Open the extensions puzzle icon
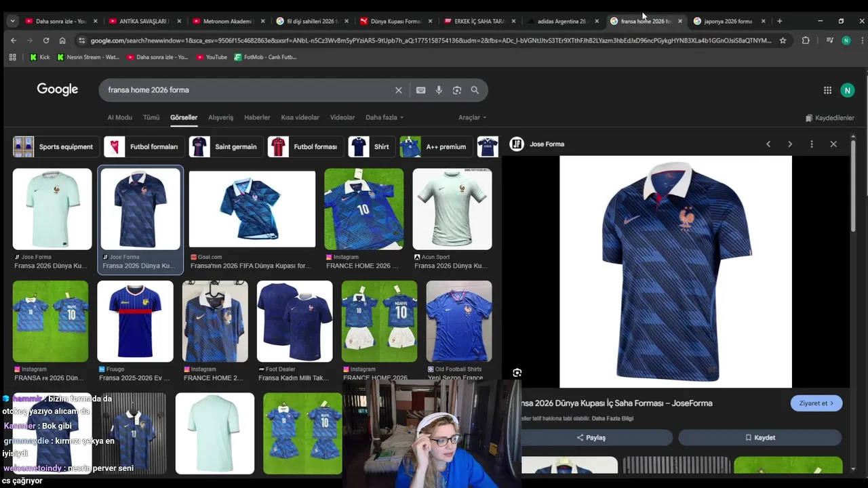868x488 pixels. pyautogui.click(x=806, y=41)
